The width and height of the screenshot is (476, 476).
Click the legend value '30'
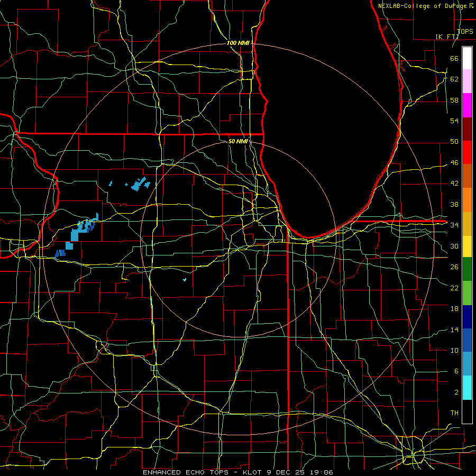point(454,246)
